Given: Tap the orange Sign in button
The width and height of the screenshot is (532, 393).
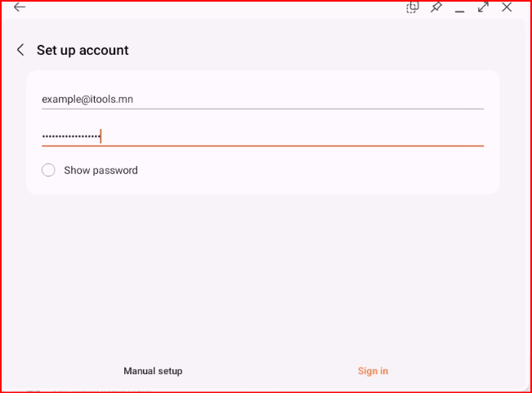Looking at the screenshot, I should [x=373, y=371].
